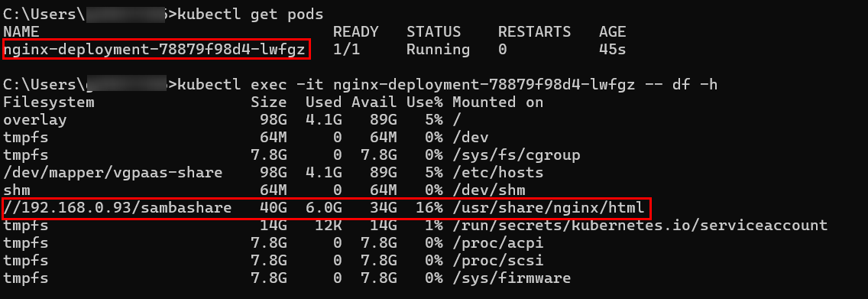Viewport: 868px width, 299px height.
Task: Click the 45s age value
Action: pos(612,49)
